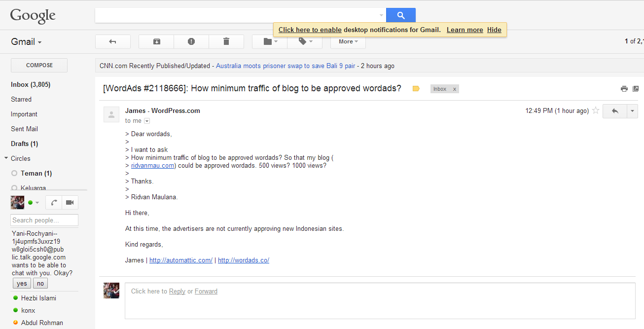Screen dimensions: 644x329
Task: Click 'Click here to enable' notifications link
Action: point(310,30)
